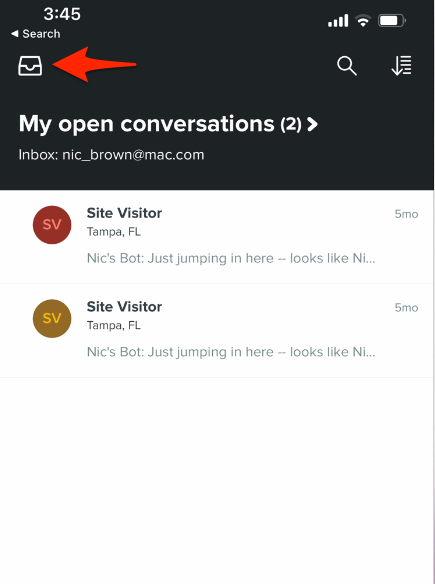Open the gold SV avatar conversation
Screen dimensions: 435x584
click(x=217, y=330)
